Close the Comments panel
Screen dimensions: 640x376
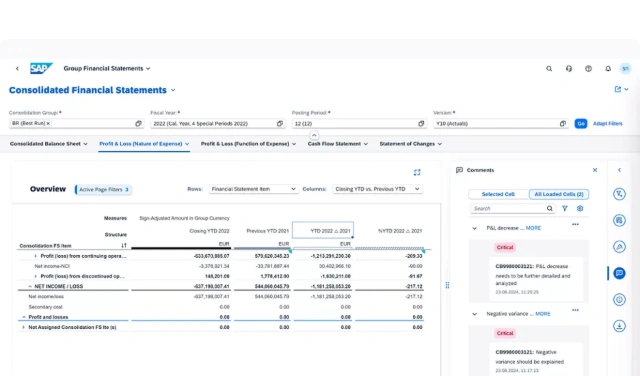pyautogui.click(x=595, y=170)
